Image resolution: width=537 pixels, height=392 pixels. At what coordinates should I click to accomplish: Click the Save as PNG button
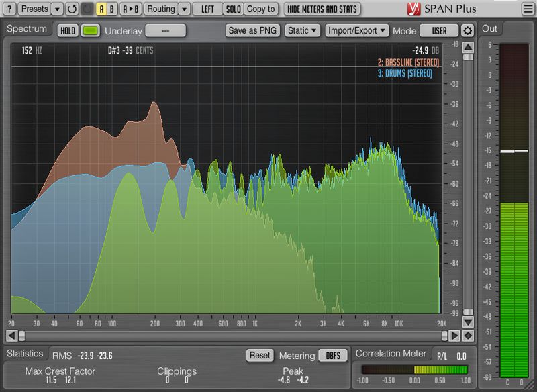(253, 30)
